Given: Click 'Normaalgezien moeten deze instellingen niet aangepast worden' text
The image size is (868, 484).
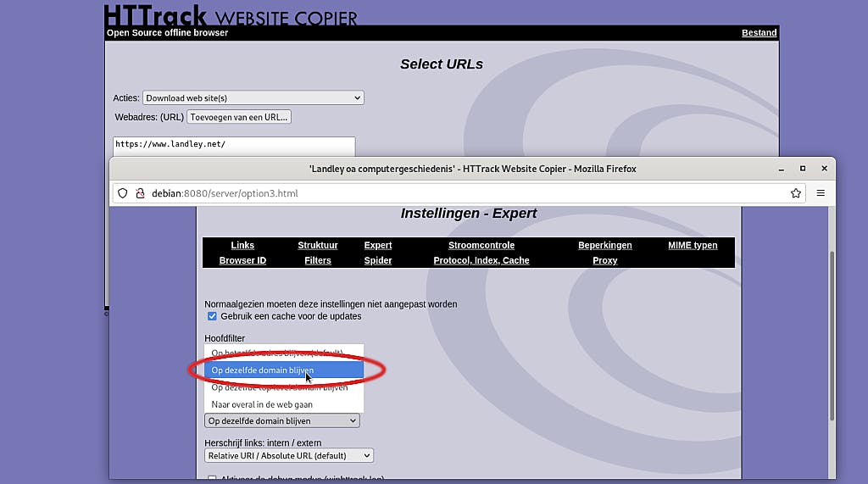Looking at the screenshot, I should (331, 304).
